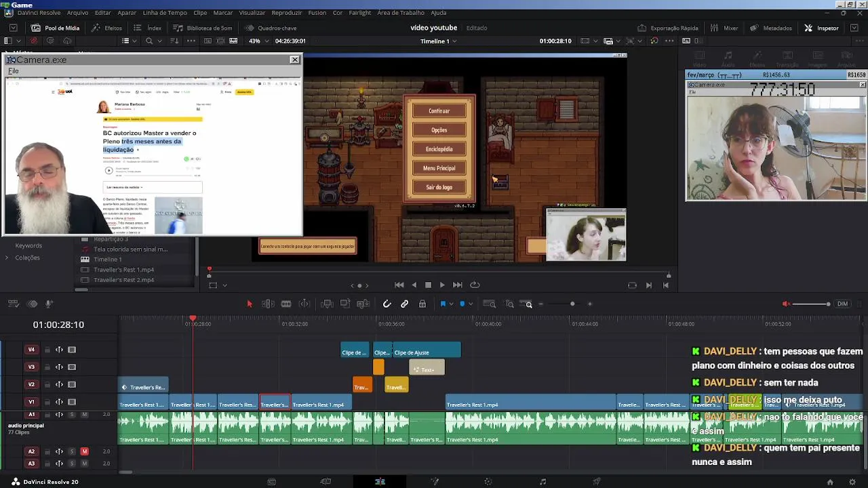
Task: Open the Timeline 1 name dropdown
Action: (439, 41)
